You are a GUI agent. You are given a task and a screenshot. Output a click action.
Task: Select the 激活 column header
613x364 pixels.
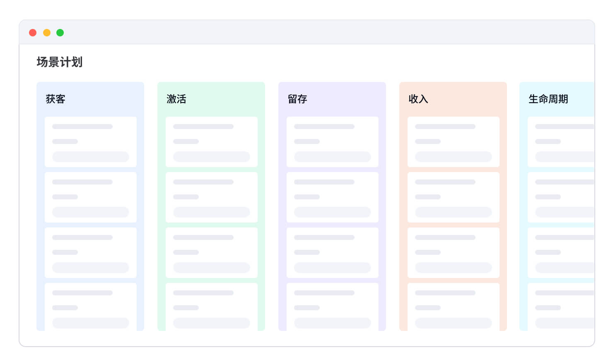(176, 99)
